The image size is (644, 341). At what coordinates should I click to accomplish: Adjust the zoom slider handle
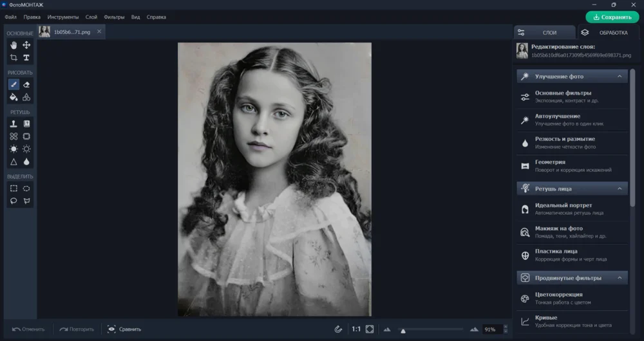point(403,331)
